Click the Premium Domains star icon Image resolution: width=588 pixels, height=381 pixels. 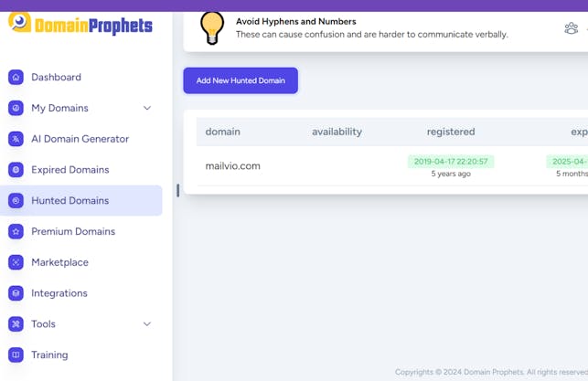coord(16,232)
